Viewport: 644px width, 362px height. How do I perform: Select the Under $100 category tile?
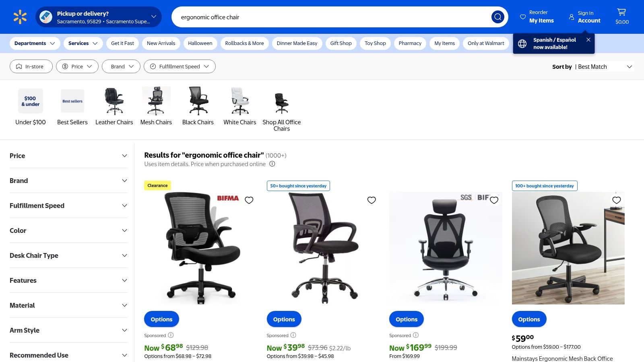pos(31,107)
